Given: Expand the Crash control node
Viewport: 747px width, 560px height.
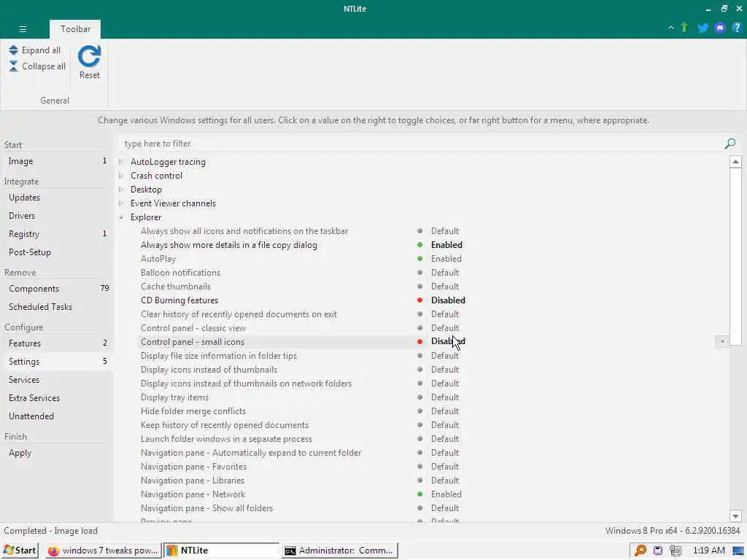Looking at the screenshot, I should (x=121, y=176).
